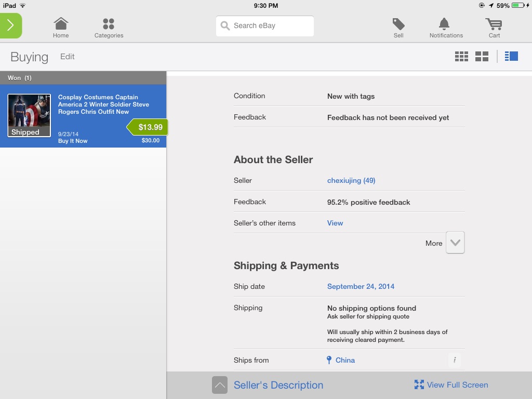Expand More seller details chevron
The height and width of the screenshot is (399, 532).
click(455, 243)
